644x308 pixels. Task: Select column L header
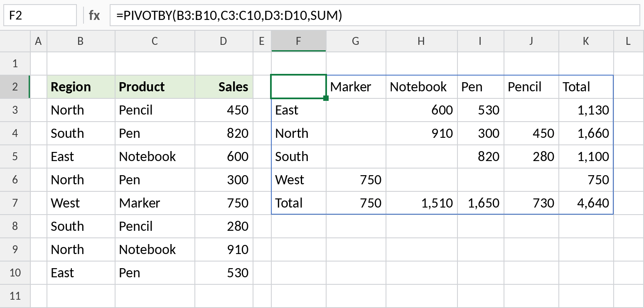pyautogui.click(x=629, y=41)
